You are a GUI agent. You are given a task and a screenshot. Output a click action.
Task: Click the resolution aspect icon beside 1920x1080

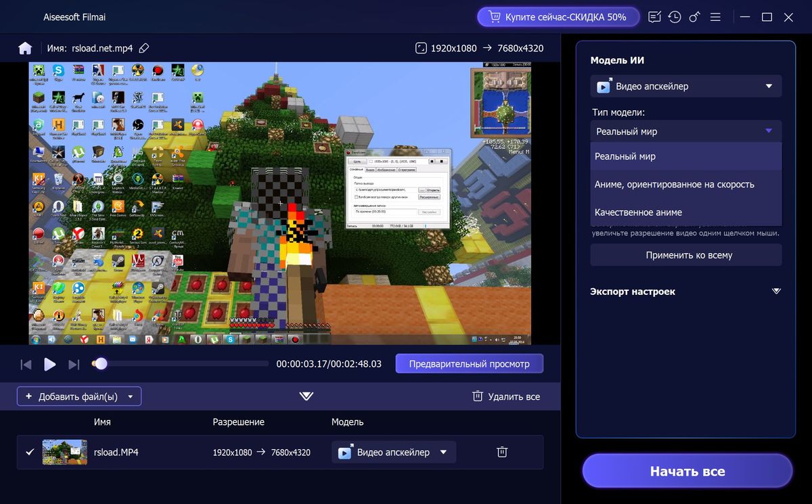coord(421,48)
